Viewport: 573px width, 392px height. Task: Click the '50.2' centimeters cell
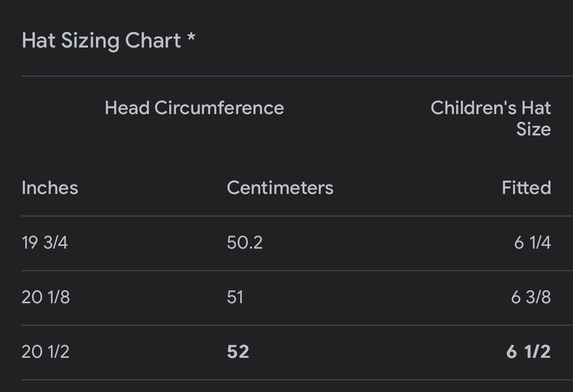pyautogui.click(x=244, y=242)
